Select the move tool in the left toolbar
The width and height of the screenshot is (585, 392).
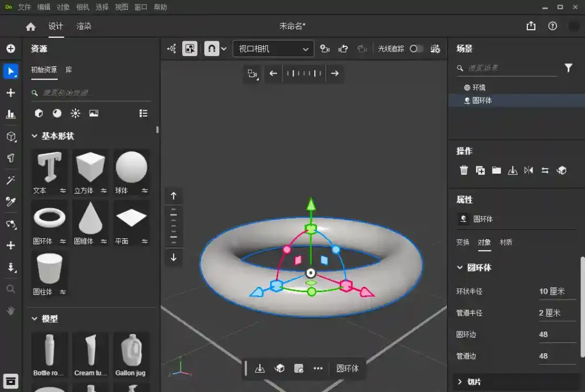point(10,93)
